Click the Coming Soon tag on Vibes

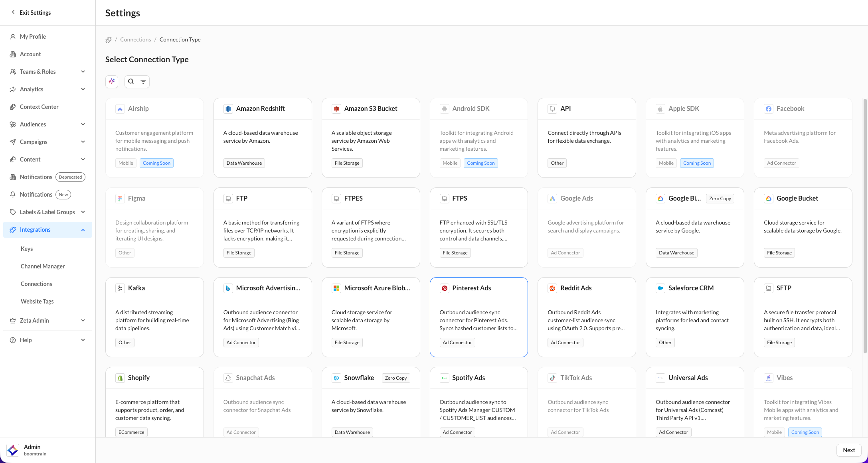point(805,432)
